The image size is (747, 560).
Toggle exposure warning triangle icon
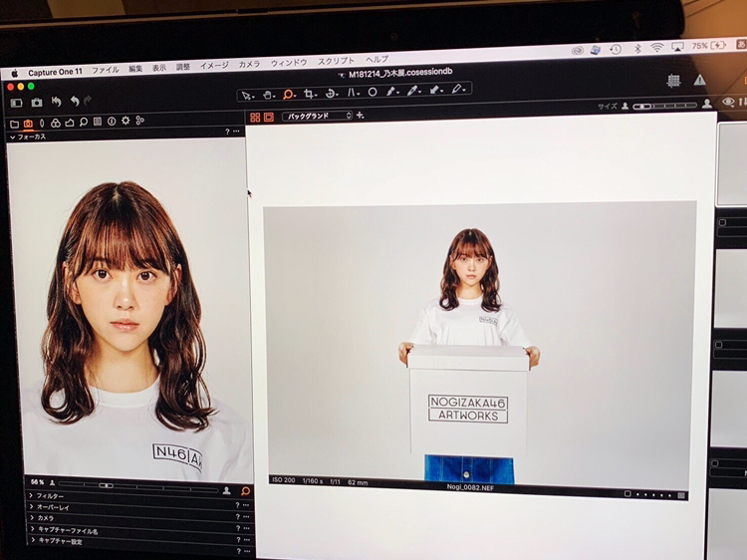(699, 80)
